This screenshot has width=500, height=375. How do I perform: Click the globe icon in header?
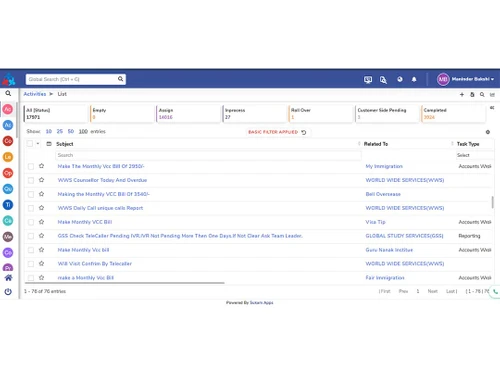(400, 79)
